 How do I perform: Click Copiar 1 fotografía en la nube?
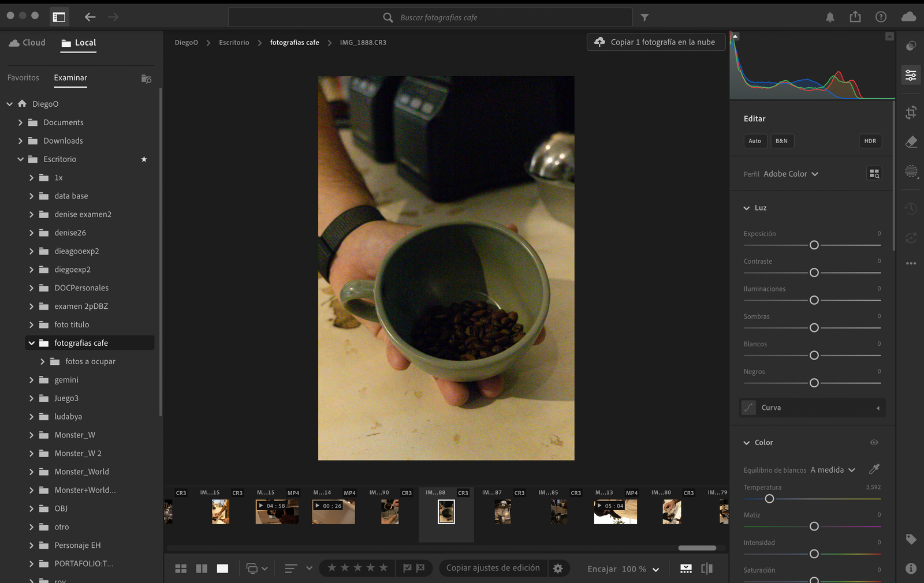click(656, 42)
